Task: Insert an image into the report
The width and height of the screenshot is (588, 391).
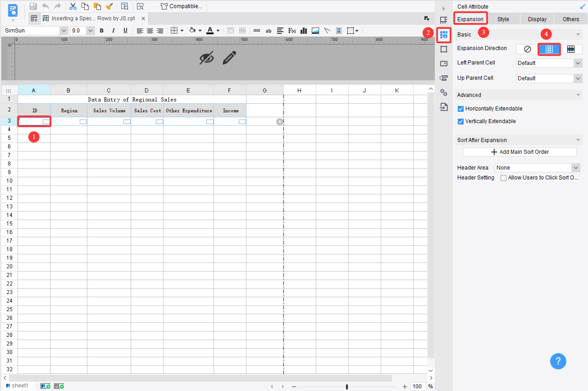Action: 315,30
